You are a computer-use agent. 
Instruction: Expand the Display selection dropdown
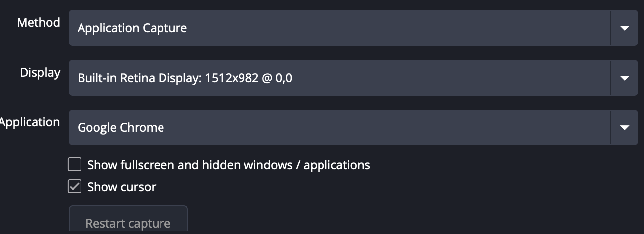339,78
